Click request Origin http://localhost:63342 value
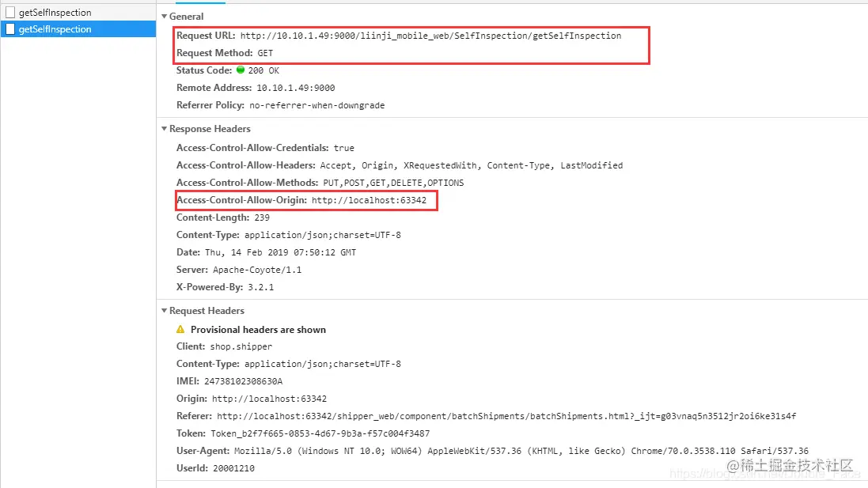868x488 pixels. tap(270, 399)
